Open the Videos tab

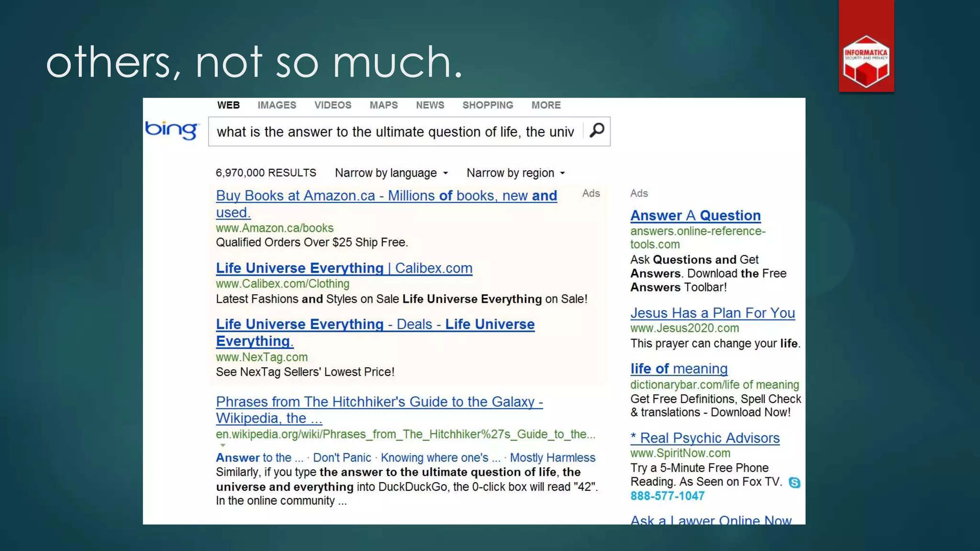333,105
